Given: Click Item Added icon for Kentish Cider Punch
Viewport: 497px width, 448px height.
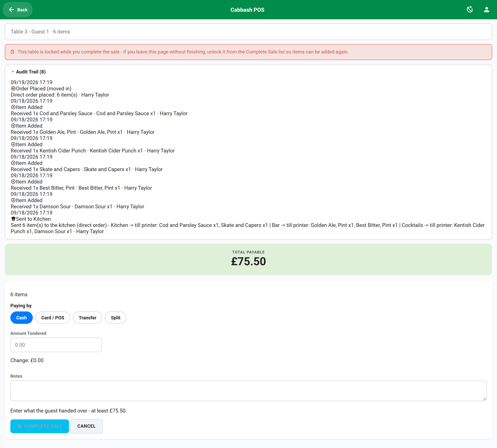Looking at the screenshot, I should point(13,145).
